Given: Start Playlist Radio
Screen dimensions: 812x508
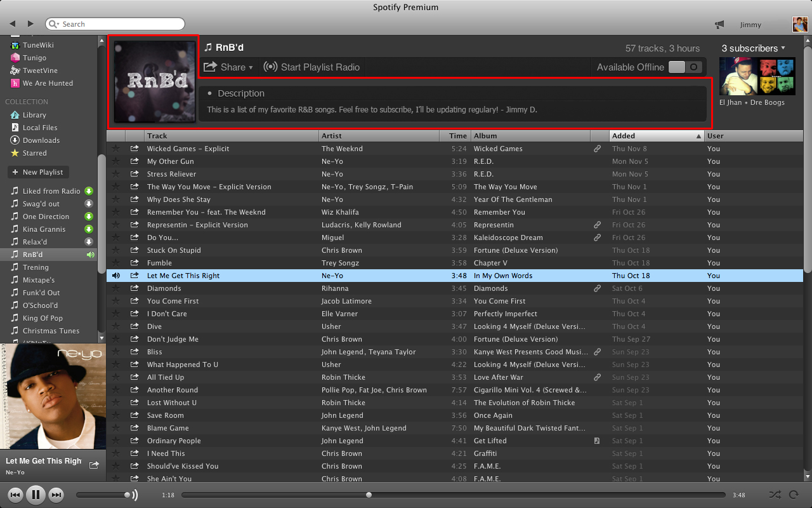Looking at the screenshot, I should (x=311, y=67).
